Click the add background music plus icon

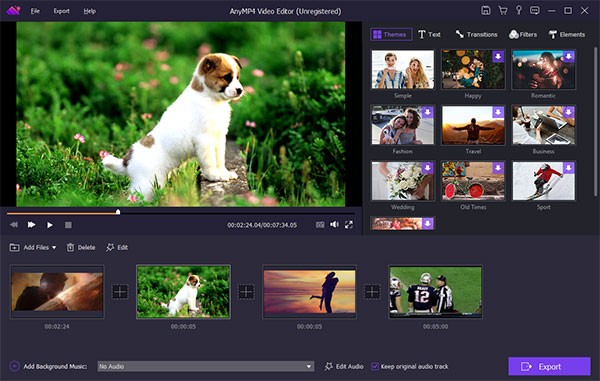pos(15,366)
